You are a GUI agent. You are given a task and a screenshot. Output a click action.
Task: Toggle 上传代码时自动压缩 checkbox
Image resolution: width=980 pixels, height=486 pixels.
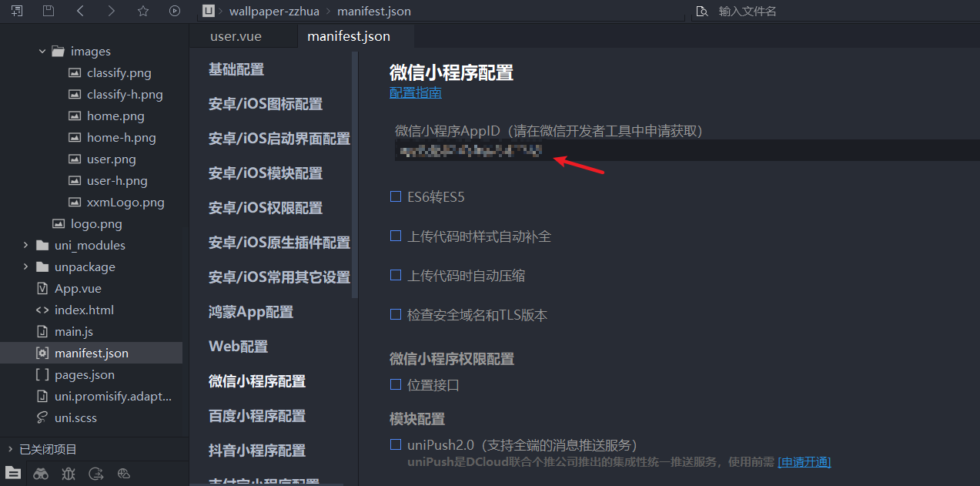[396, 276]
